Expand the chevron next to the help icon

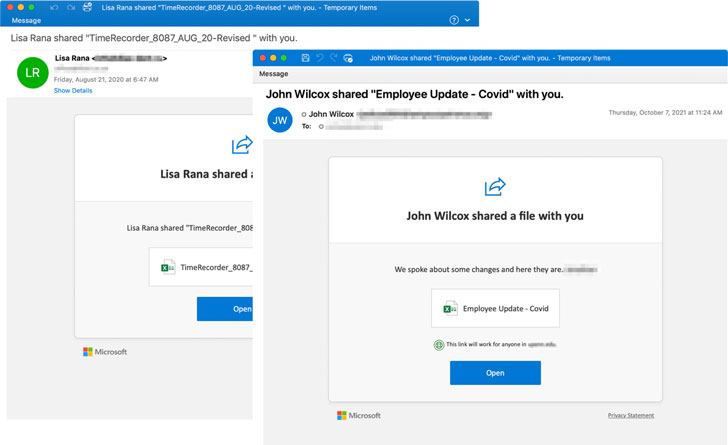[467, 20]
